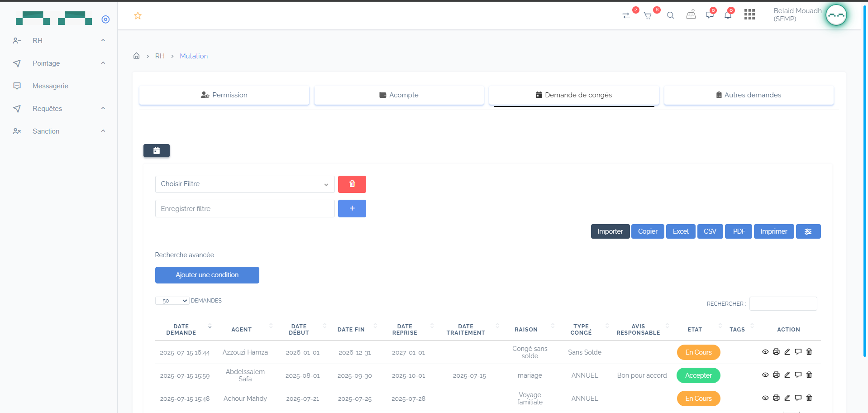Open column settings sliders button
868x413 pixels.
(x=808, y=231)
